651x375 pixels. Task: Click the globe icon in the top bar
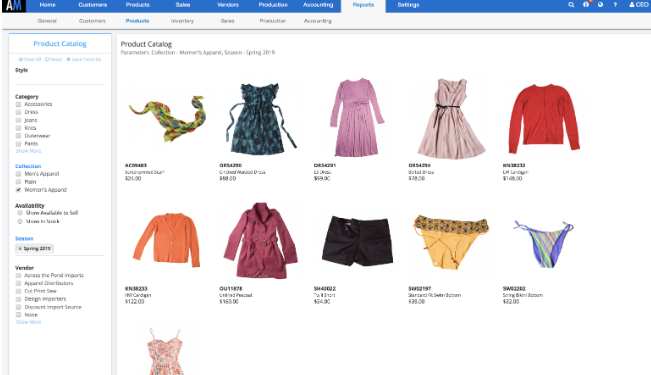tap(600, 5)
